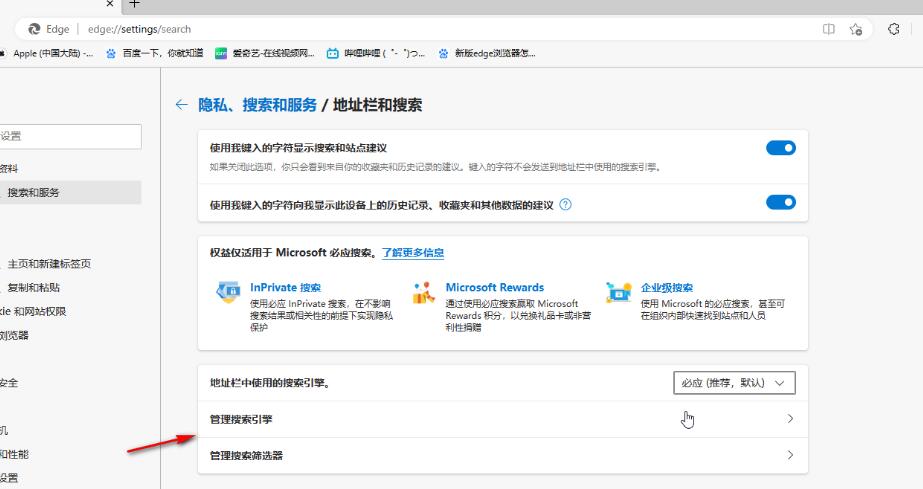923x489 pixels.
Task: Expand 管理搜索筛选器 chevron arrow
Action: coord(790,455)
